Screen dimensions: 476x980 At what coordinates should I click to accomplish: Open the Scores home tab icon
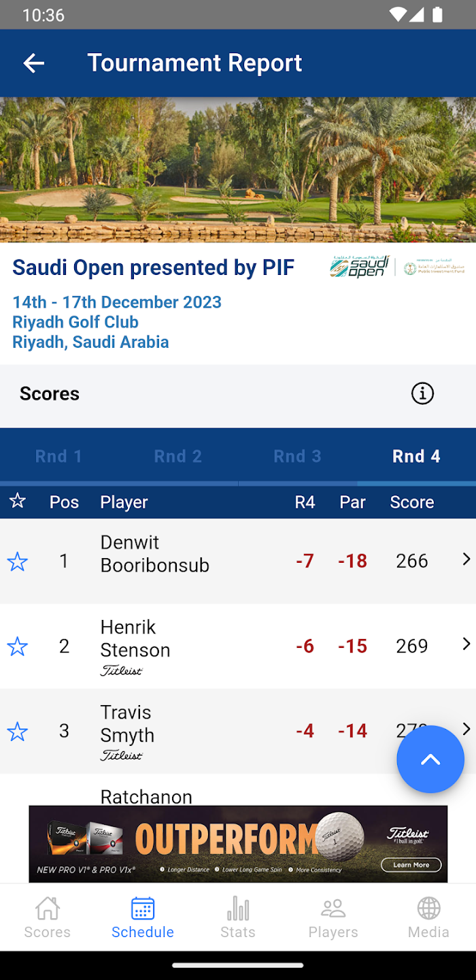48,908
